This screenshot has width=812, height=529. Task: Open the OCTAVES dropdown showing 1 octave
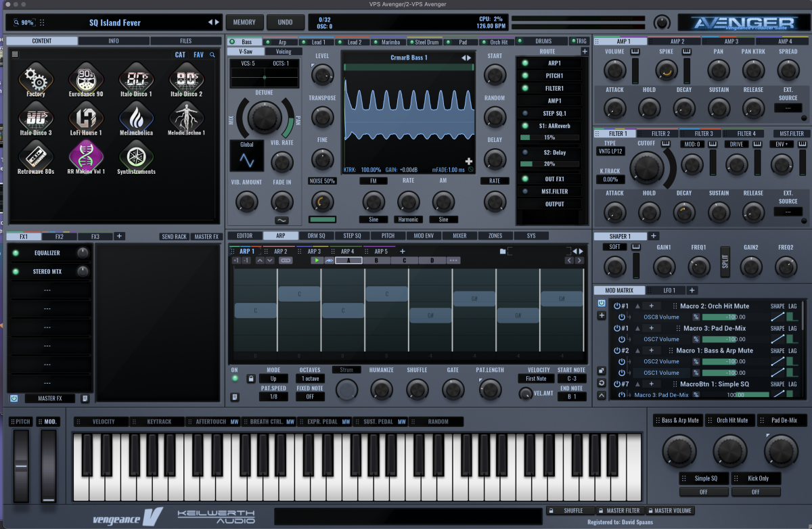pos(309,379)
